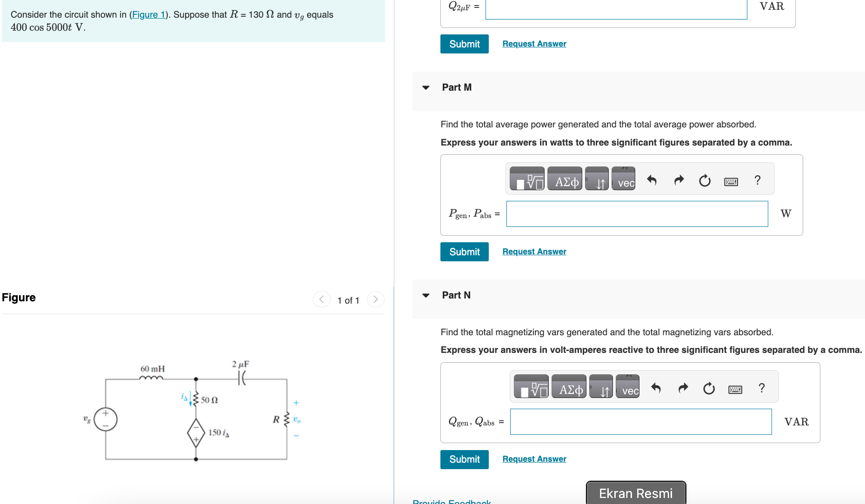Open the Figure 1 link
The height and width of the screenshot is (504, 865).
[148, 14]
